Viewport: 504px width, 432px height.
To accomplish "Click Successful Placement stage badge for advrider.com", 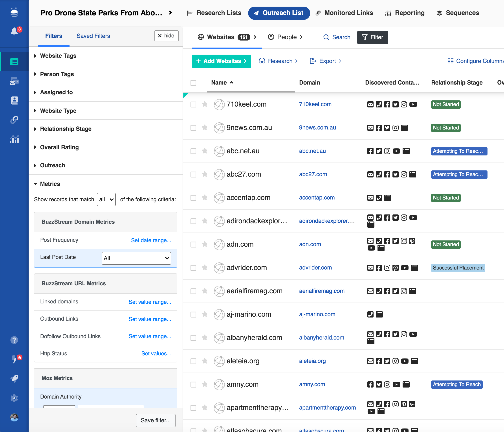I will point(458,268).
